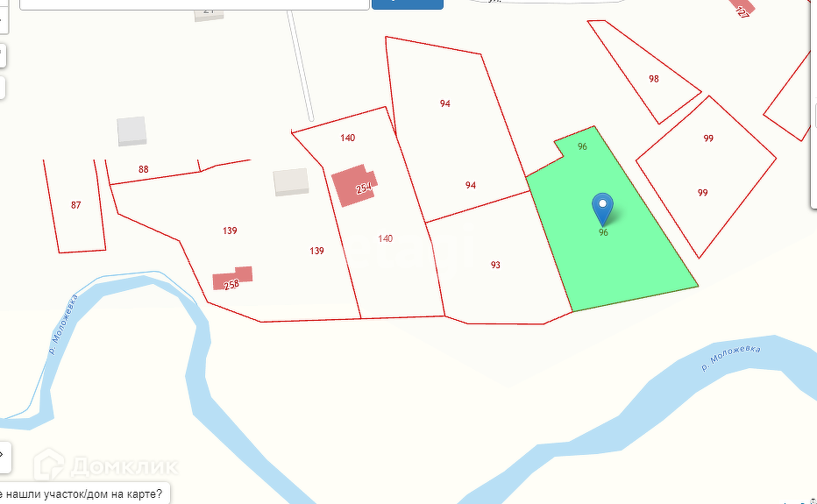Select the upper parcel 99 label
The image size is (817, 504).
click(x=708, y=138)
